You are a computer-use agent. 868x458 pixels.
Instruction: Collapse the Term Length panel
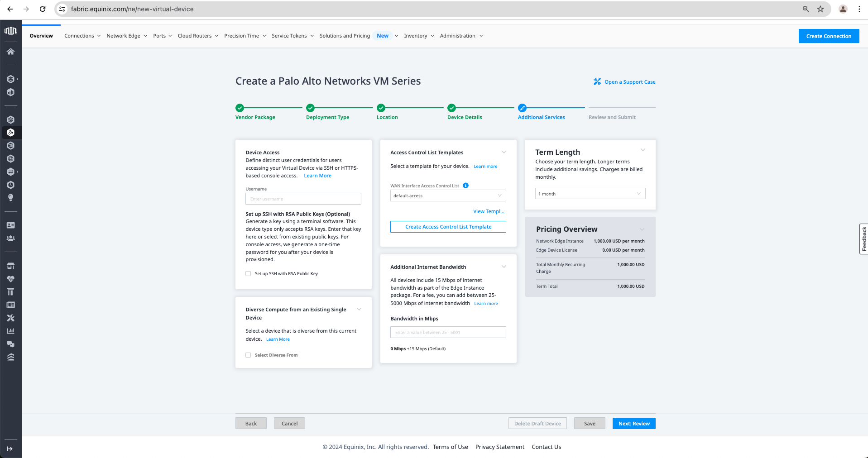[643, 150]
